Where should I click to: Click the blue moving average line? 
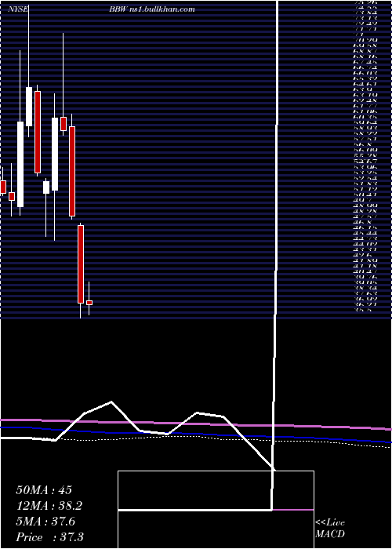[x=196, y=434]
